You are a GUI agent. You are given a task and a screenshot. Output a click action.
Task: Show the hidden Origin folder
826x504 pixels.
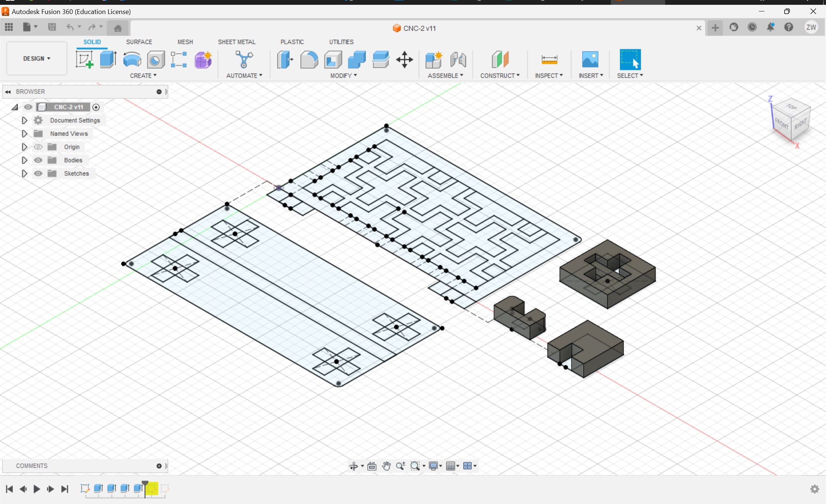38,147
